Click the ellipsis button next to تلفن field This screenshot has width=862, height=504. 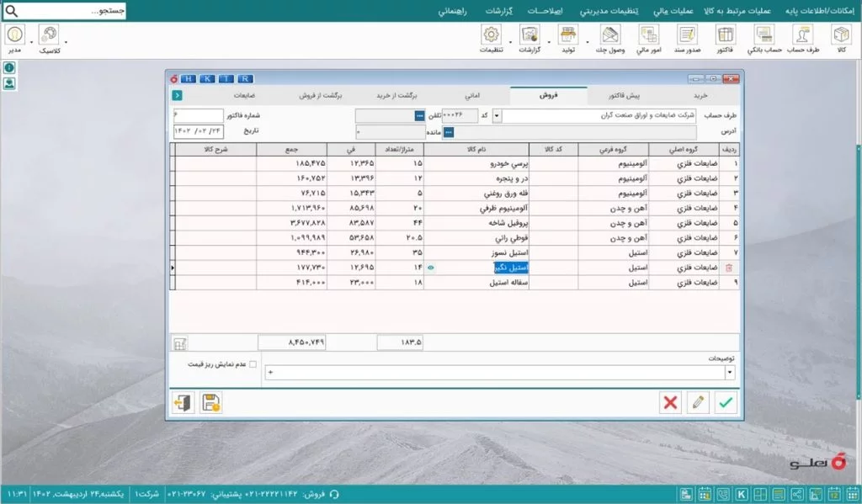click(419, 116)
